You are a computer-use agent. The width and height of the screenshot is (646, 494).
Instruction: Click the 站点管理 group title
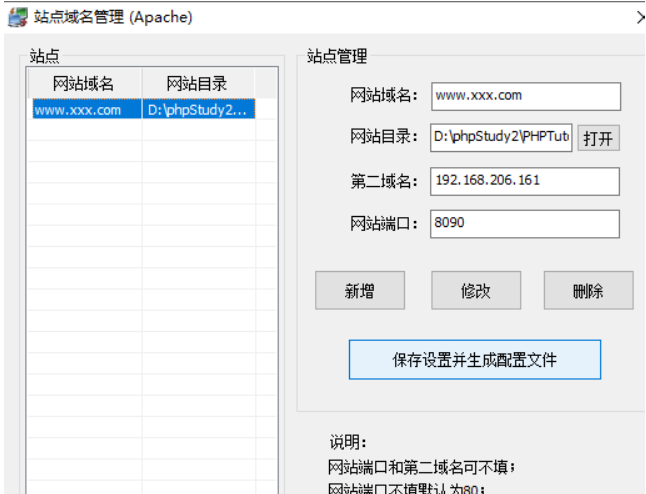[337, 56]
